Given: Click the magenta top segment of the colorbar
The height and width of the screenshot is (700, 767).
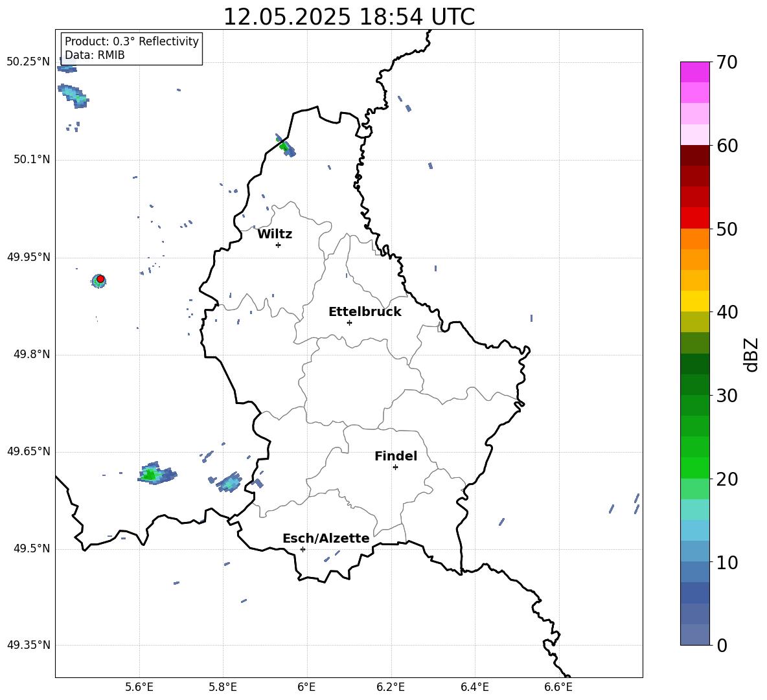Looking at the screenshot, I should tap(695, 72).
